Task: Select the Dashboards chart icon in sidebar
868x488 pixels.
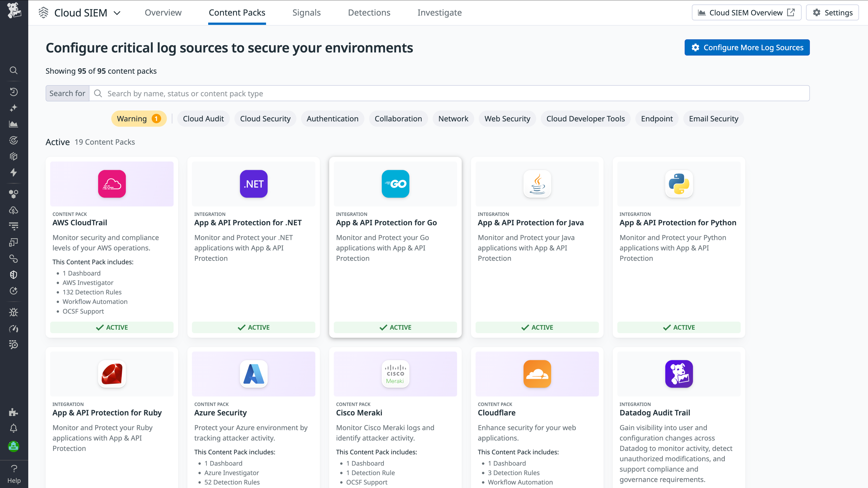Action: click(14, 124)
